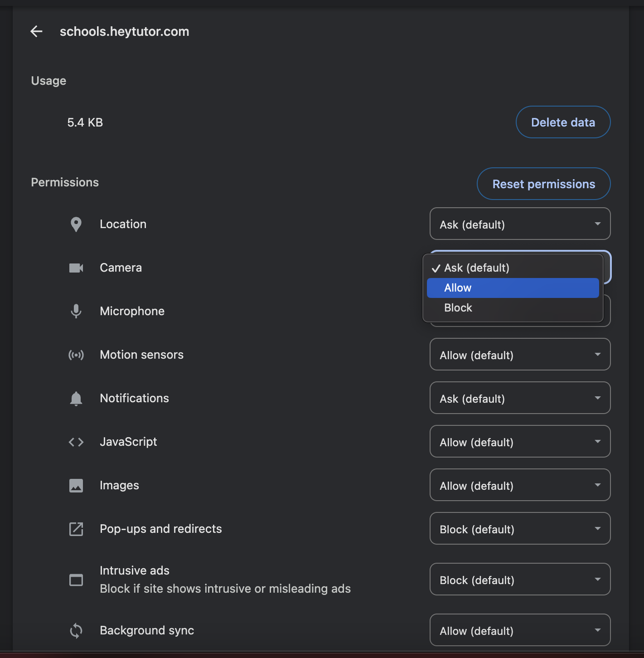Click the Notifications bell icon
Image resolution: width=644 pixels, height=658 pixels.
tap(76, 398)
